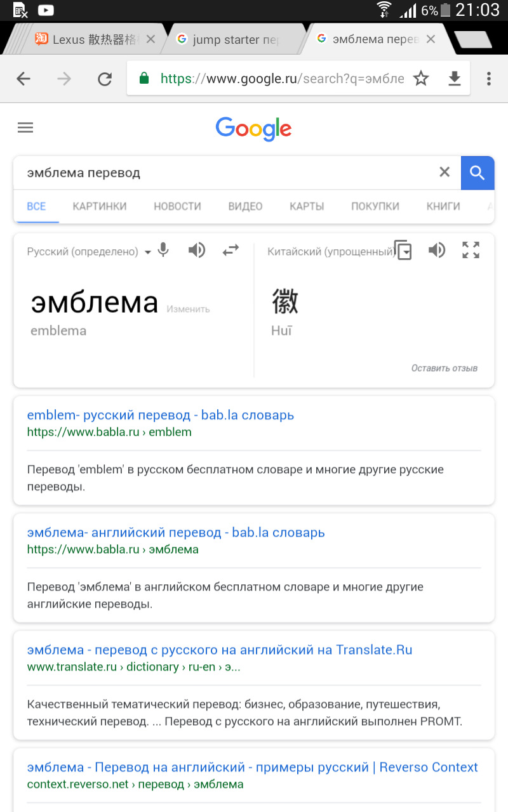Switch to the КАРТИНКИ search tab
This screenshot has height=812, width=508.
pos(100,206)
